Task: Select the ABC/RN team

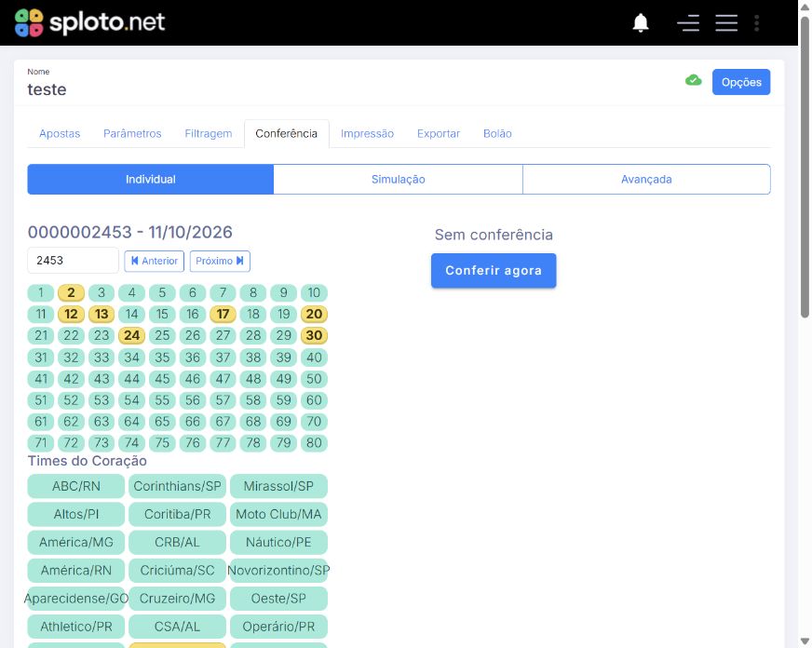Action: (x=76, y=486)
